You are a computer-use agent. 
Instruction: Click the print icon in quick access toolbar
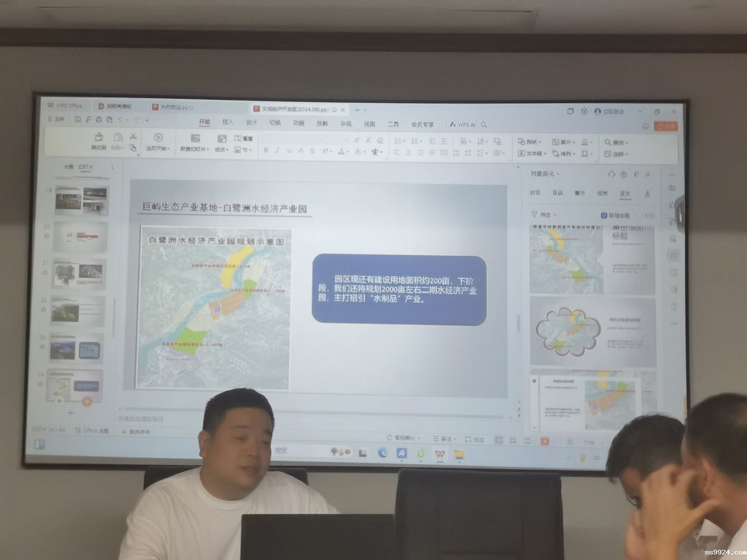coord(99,120)
